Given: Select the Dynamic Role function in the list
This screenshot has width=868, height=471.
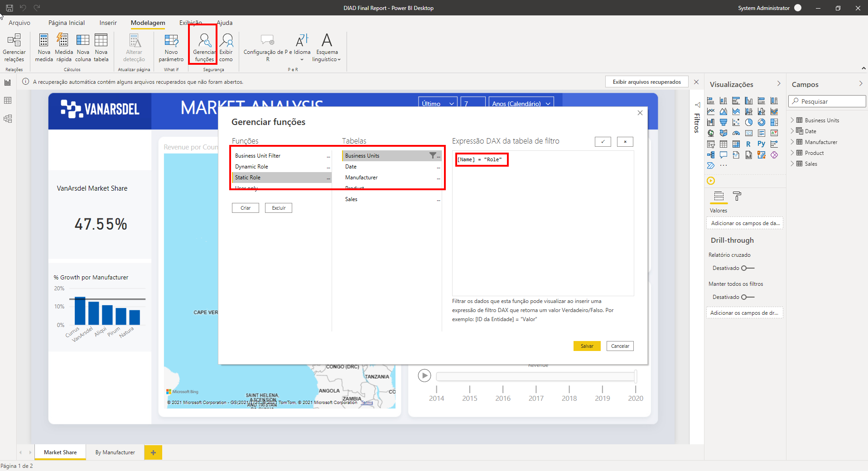Looking at the screenshot, I should click(282, 167).
